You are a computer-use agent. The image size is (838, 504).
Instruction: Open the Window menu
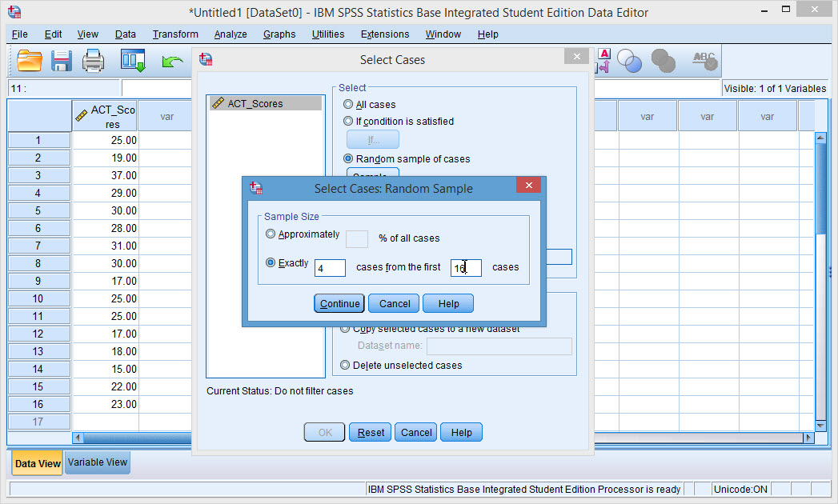(443, 34)
